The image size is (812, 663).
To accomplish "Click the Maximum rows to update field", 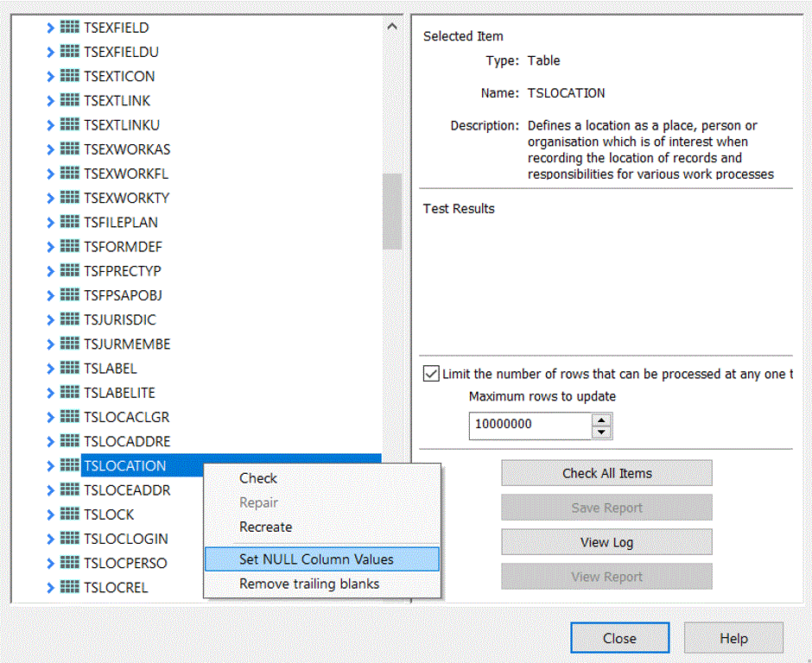I will tap(527, 426).
